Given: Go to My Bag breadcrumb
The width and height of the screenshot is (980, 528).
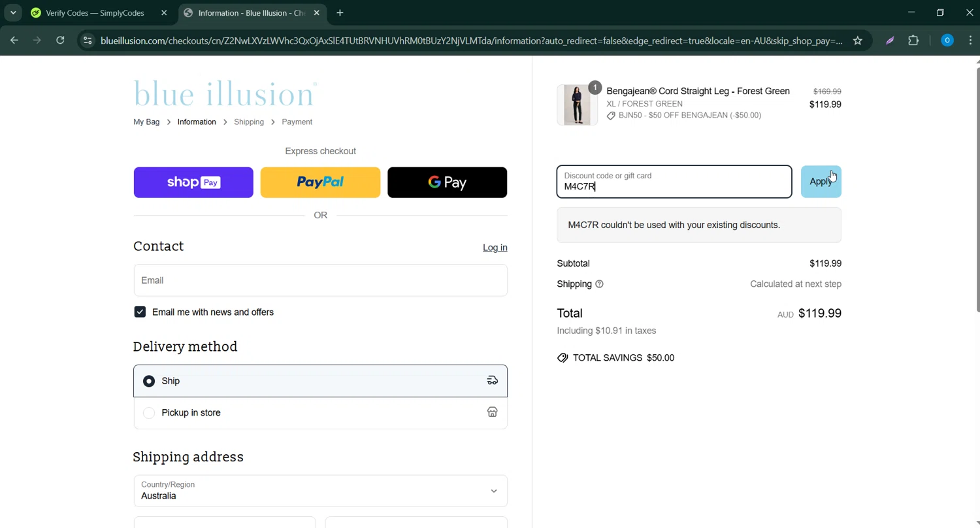Looking at the screenshot, I should click(146, 122).
